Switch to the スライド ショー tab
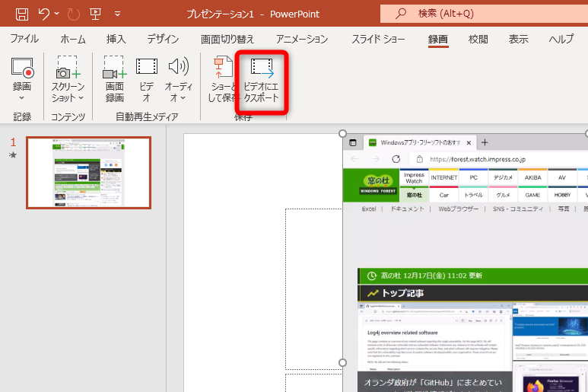The height and width of the screenshot is (392, 588). tap(378, 39)
